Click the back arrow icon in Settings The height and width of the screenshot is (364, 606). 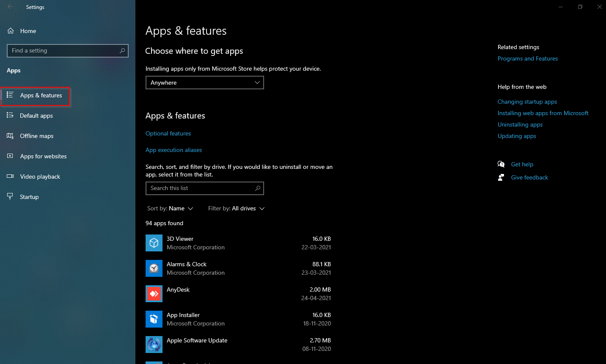[10, 7]
